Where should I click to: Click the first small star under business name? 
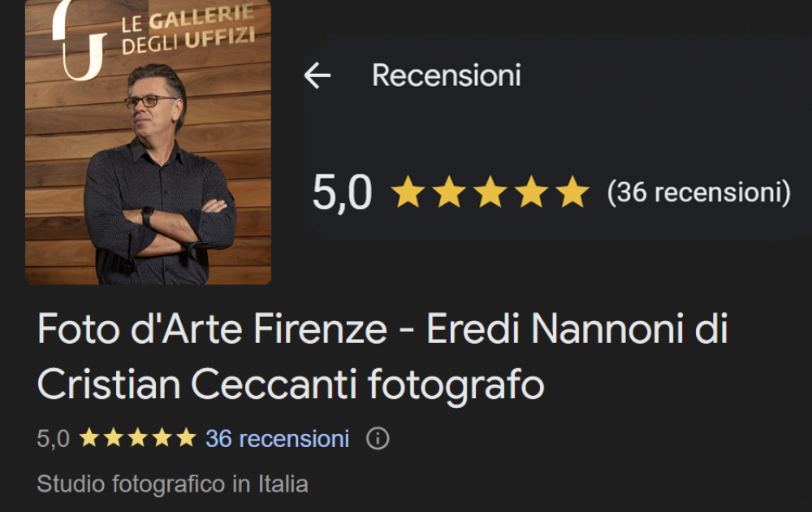click(x=89, y=438)
